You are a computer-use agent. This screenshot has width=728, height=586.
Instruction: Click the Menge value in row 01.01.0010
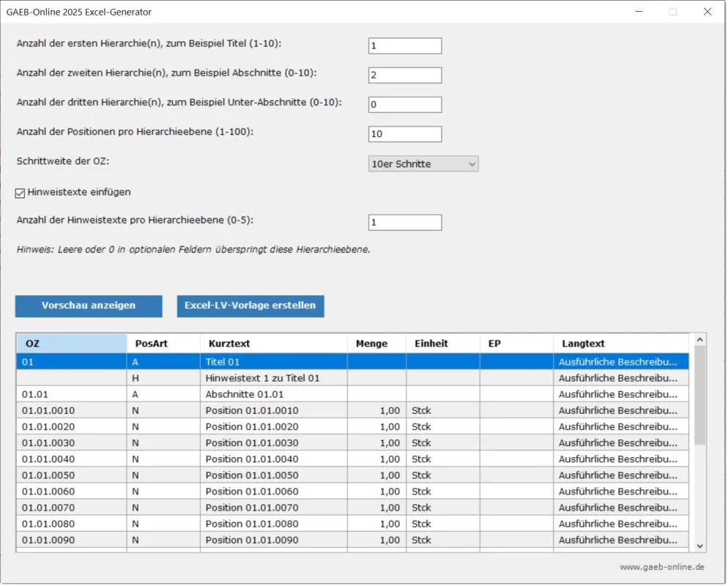click(x=377, y=410)
